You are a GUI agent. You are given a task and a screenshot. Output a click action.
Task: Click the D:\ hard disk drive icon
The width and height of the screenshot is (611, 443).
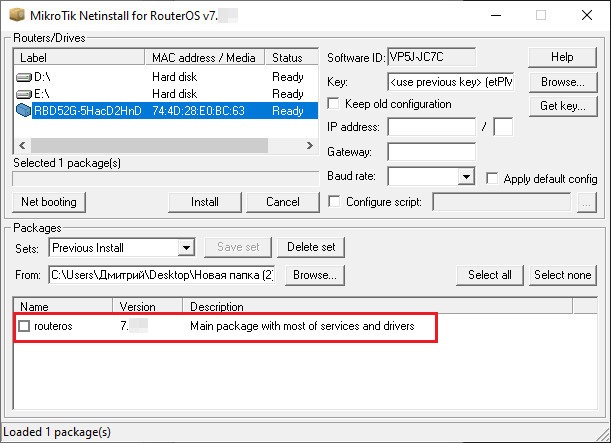25,77
